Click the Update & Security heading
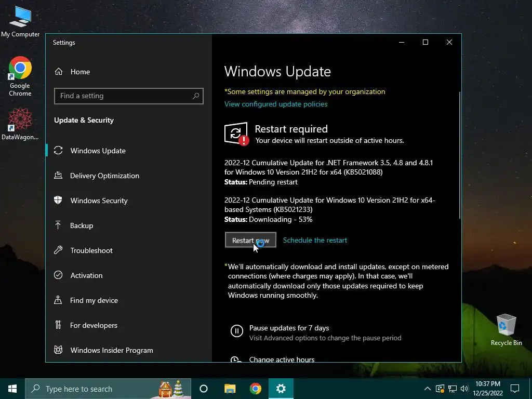This screenshot has width=532, height=399. (x=84, y=120)
